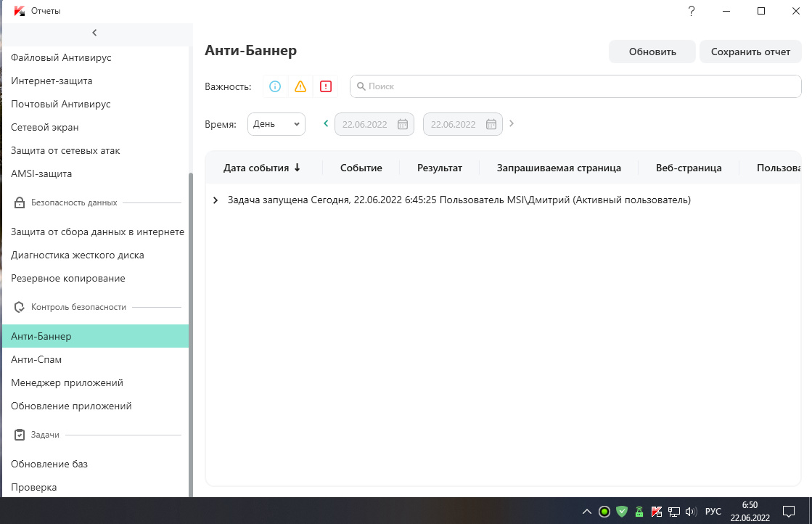Select the Анти-Баннер sidebar item
Viewport: 812px width, 524px height.
(95, 336)
